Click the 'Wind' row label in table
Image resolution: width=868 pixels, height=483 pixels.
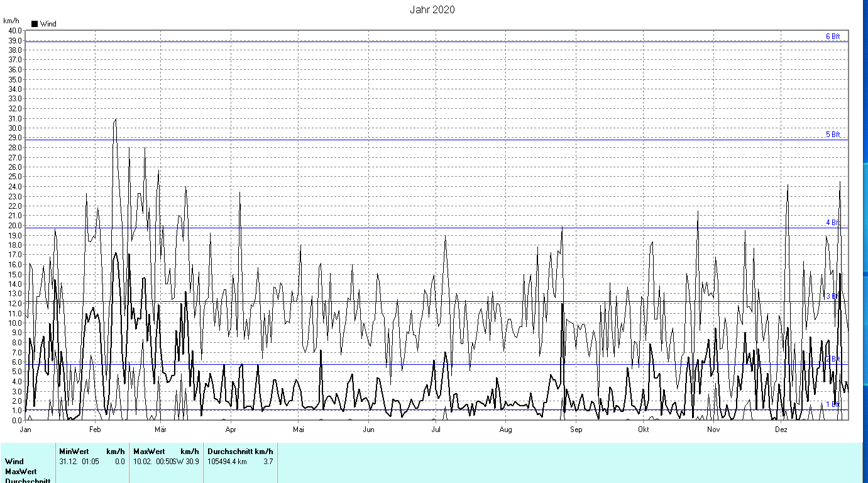[x=14, y=462]
